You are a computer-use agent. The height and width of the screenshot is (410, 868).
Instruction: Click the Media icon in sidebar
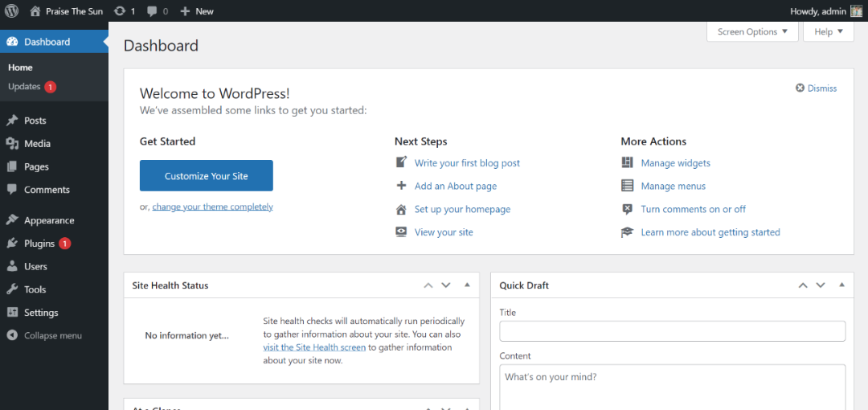point(12,144)
